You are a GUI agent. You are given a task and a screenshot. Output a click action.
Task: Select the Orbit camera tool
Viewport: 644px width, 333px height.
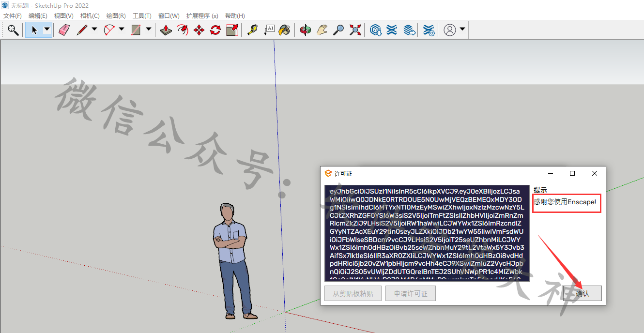305,30
